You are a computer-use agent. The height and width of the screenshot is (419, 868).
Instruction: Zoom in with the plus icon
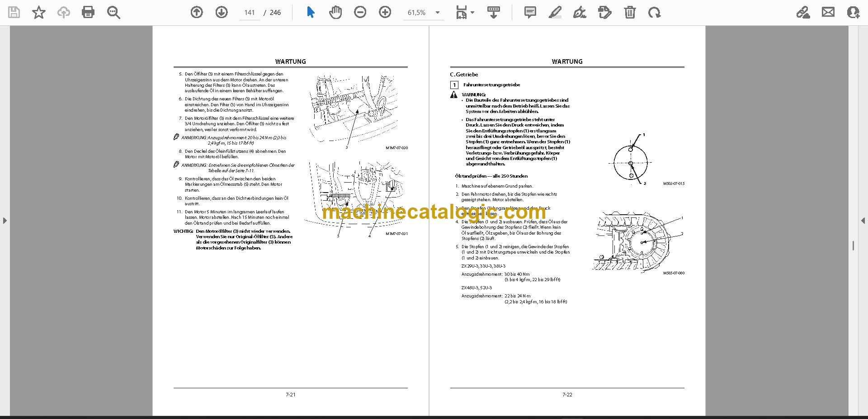385,12
